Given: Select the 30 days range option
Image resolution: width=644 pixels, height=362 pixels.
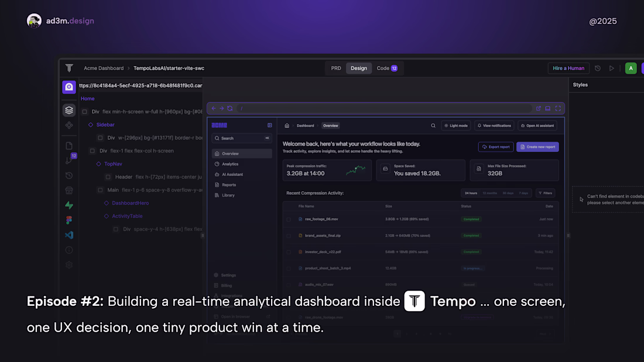Looking at the screenshot, I should pos(508,193).
